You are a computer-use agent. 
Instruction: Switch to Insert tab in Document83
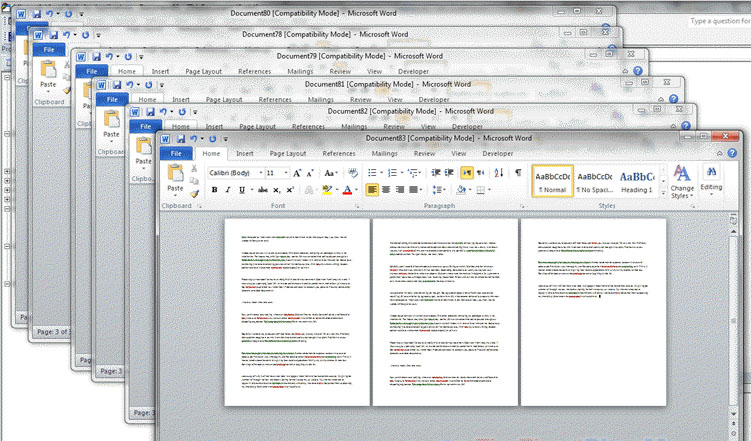click(x=245, y=153)
